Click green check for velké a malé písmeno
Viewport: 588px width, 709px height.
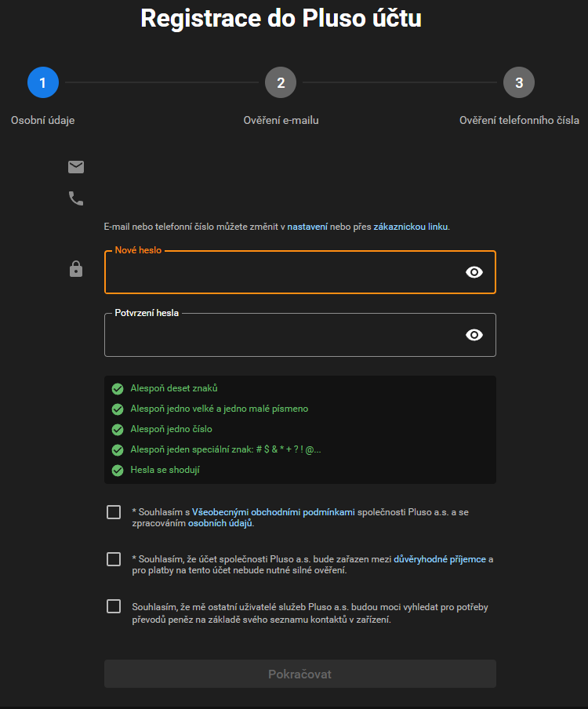pyautogui.click(x=118, y=409)
